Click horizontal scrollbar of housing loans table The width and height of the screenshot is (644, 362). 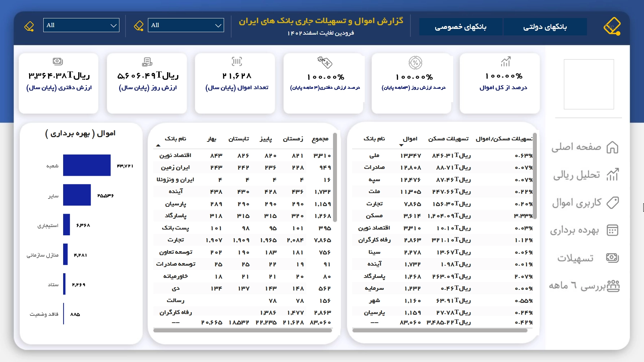point(440,330)
